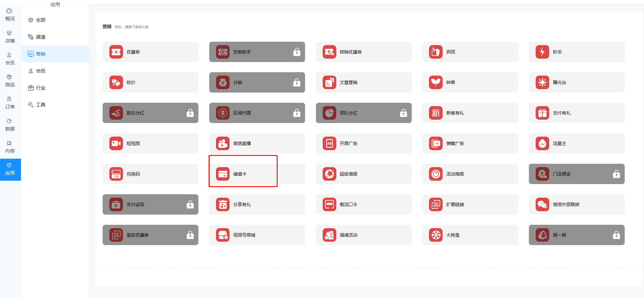This screenshot has height=298, width=644.
Task: Open the 开屏广告 AD icon
Action: point(329,143)
